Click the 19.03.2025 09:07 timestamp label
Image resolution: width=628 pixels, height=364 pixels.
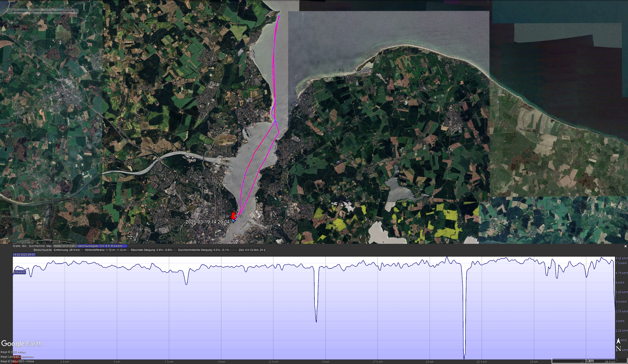24,255
